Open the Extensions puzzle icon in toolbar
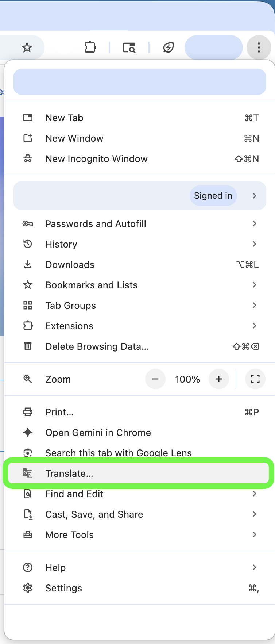 90,47
